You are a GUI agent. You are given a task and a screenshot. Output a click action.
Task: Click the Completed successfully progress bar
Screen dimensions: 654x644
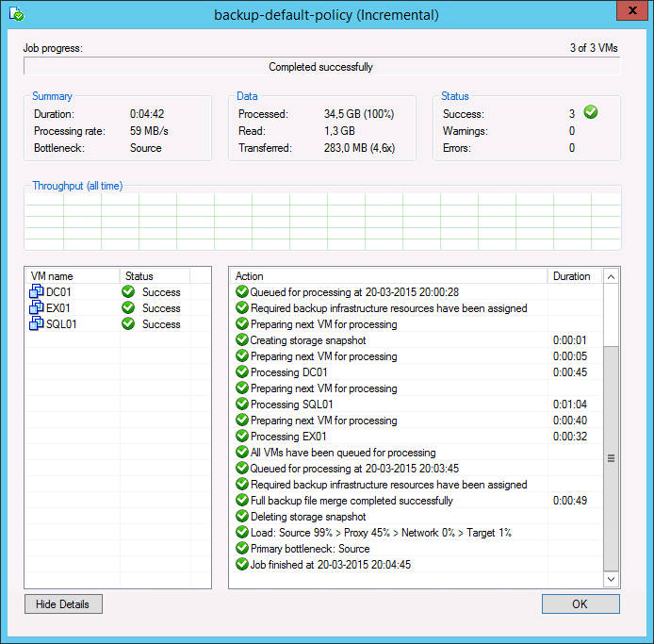pos(321,67)
